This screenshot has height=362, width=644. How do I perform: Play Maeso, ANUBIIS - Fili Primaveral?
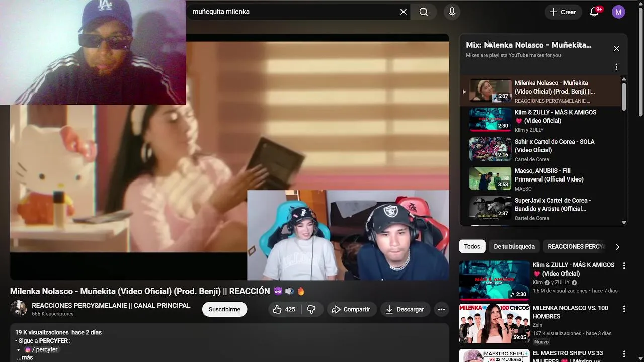coord(540,179)
